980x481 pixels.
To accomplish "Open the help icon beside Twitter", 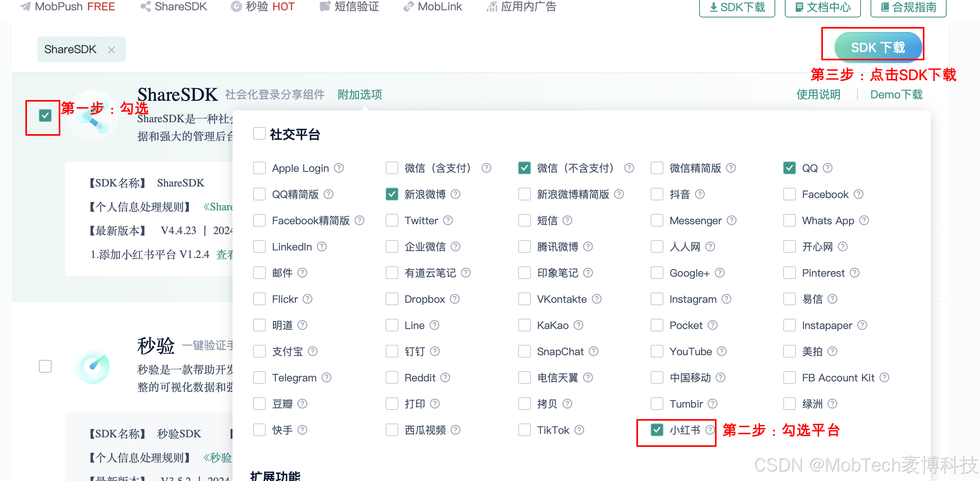I will coord(448,220).
